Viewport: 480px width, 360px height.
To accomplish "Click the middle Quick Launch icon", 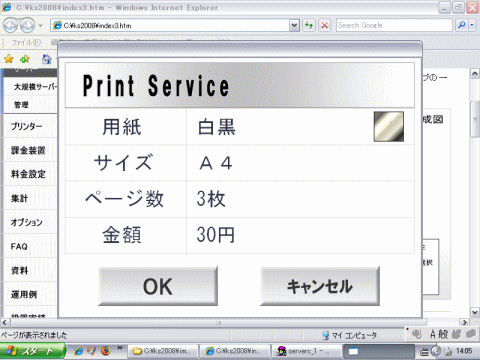I will coord(92,351).
